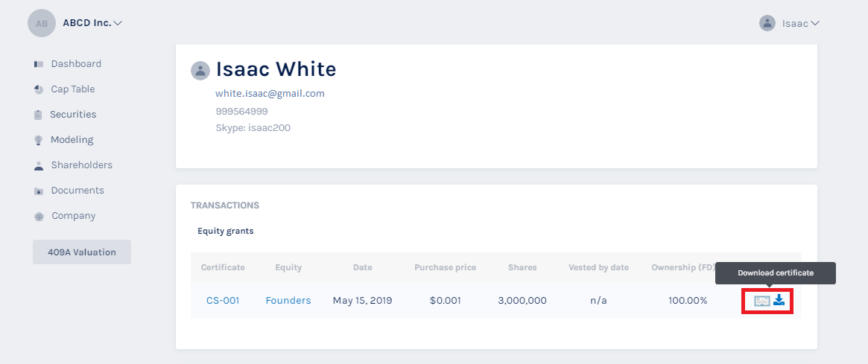Viewport: 868px width, 364px height.
Task: Click the Isaac White profile avatar
Action: [200, 71]
